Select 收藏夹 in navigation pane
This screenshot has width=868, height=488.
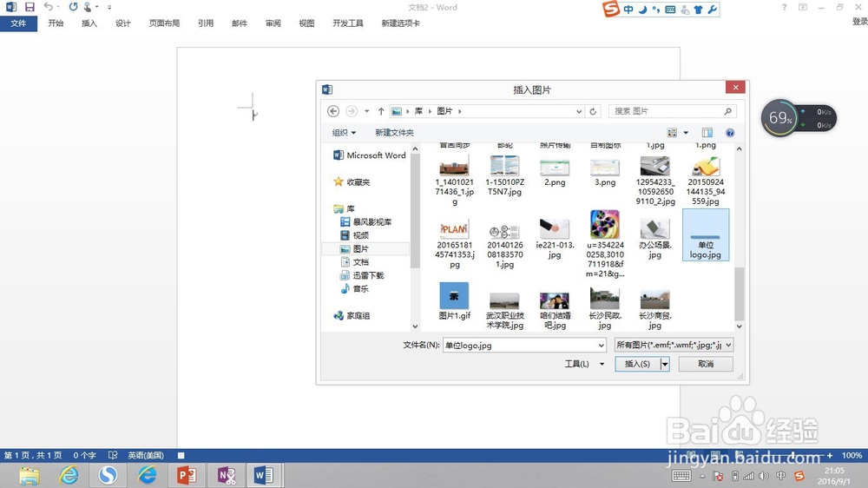coord(352,182)
